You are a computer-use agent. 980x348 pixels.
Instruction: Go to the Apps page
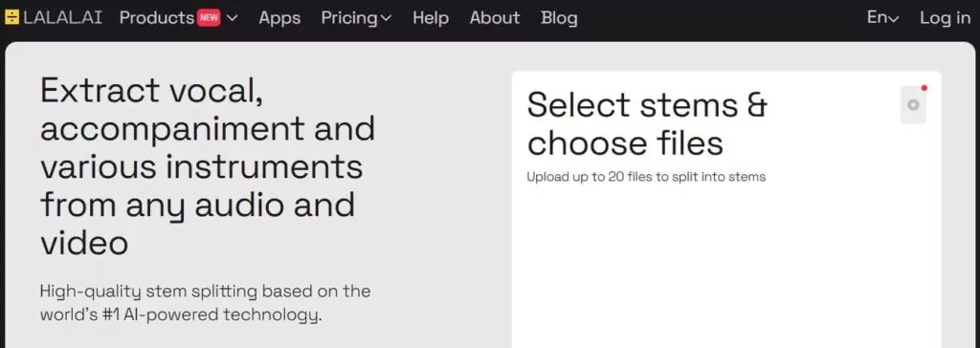279,18
